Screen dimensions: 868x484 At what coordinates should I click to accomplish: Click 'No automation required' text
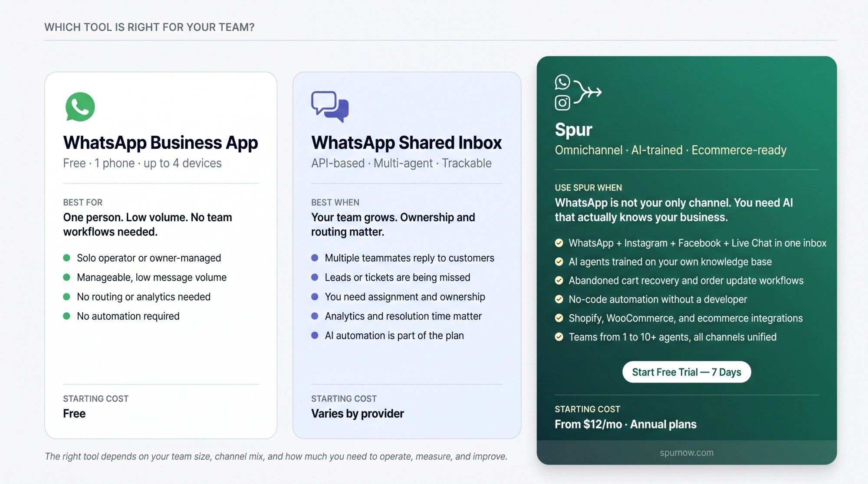pyautogui.click(x=128, y=316)
